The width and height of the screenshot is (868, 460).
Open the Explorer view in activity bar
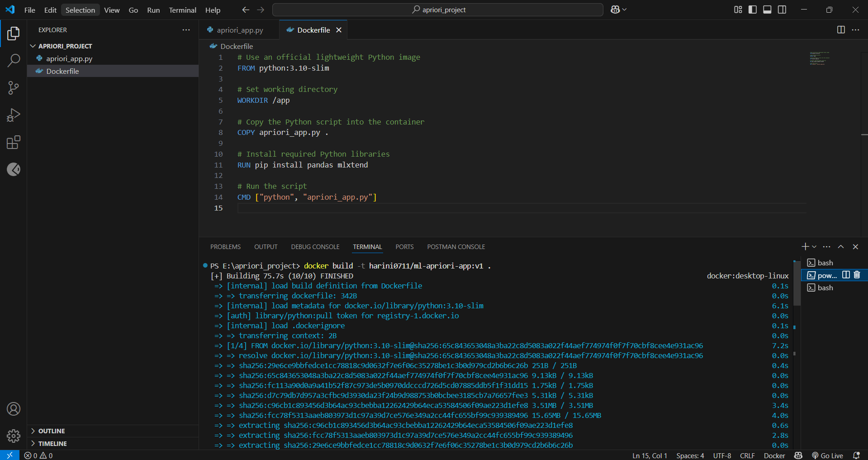(x=14, y=33)
